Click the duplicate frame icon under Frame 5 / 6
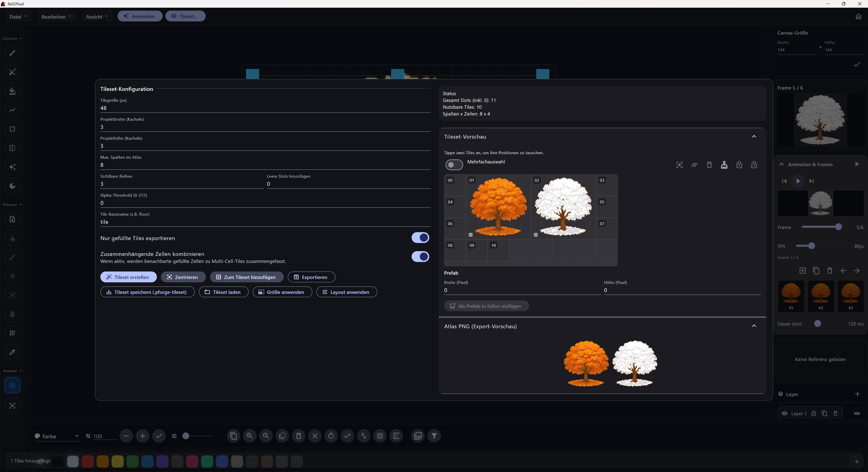Viewport: 868px width, 472px height. (816, 271)
